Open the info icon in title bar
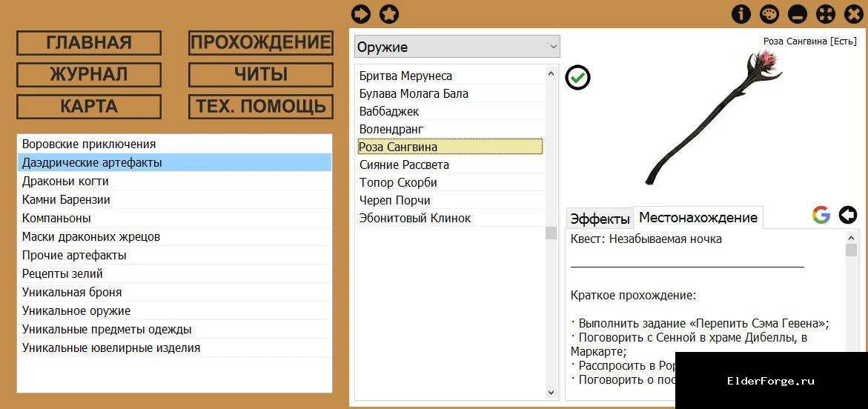The image size is (868, 409). click(x=741, y=14)
